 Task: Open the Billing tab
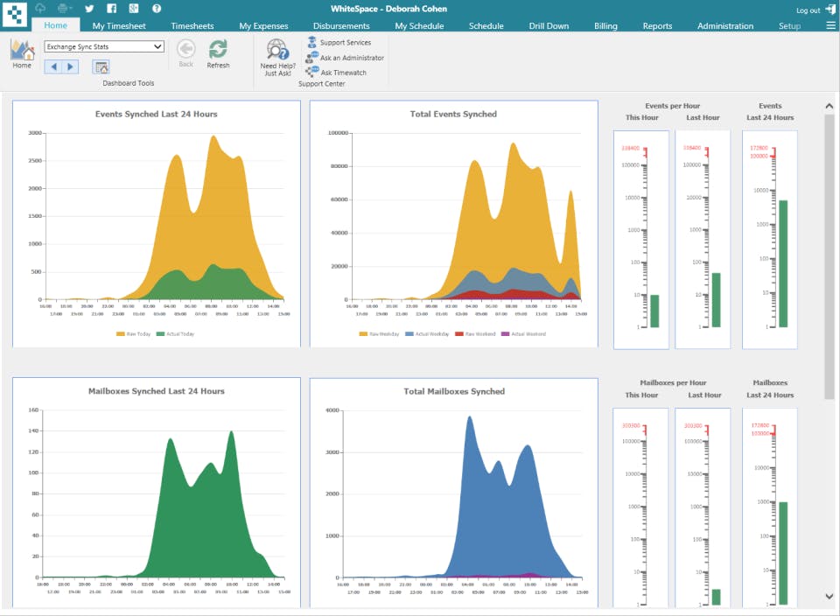[605, 26]
